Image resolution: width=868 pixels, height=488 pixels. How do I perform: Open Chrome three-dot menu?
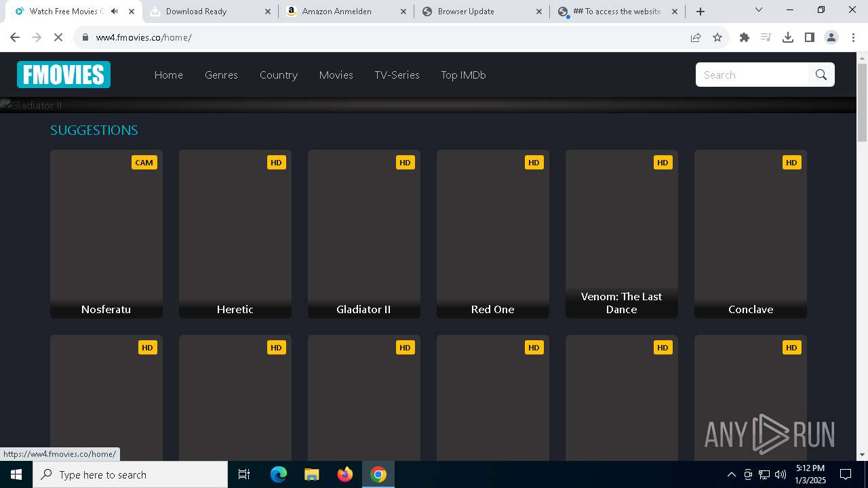tap(853, 37)
